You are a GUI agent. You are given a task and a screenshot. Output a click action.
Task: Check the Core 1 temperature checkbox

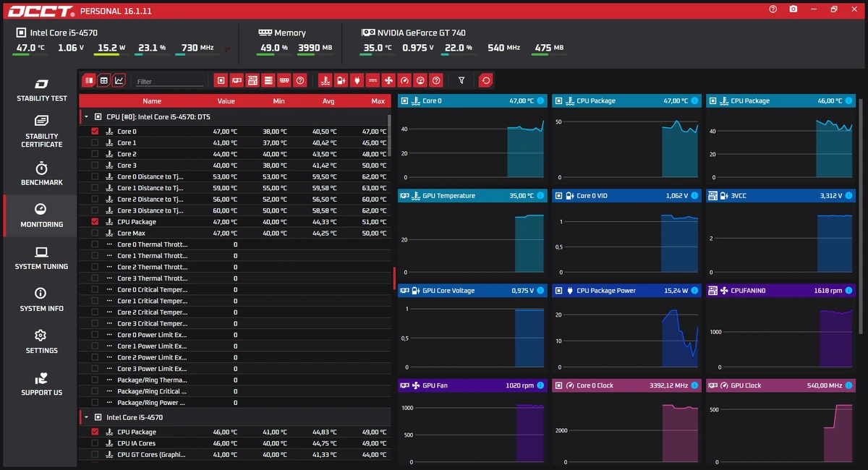click(95, 143)
